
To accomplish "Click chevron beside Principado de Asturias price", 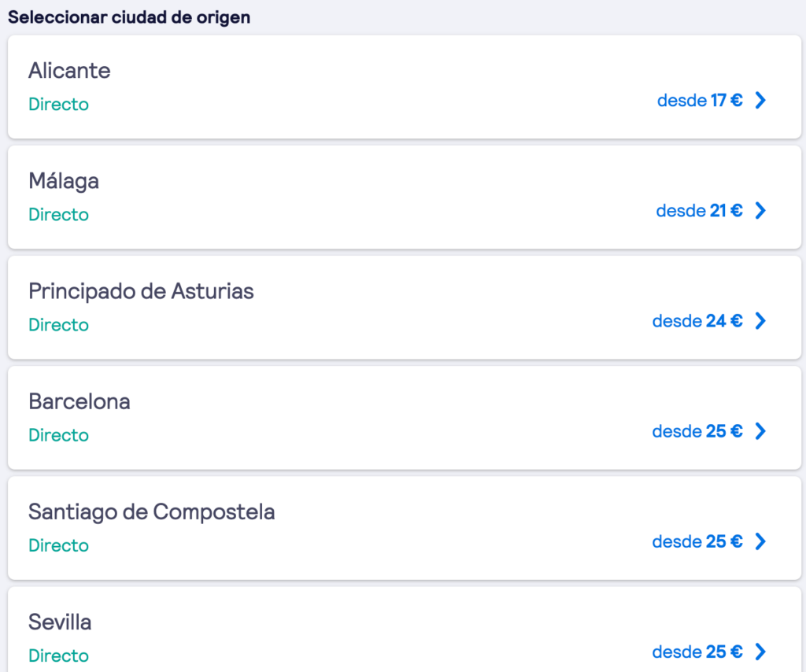I will 760,321.
